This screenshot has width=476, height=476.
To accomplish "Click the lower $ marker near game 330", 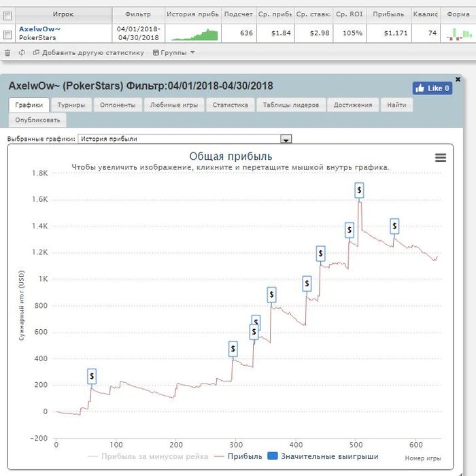I will point(254,332).
